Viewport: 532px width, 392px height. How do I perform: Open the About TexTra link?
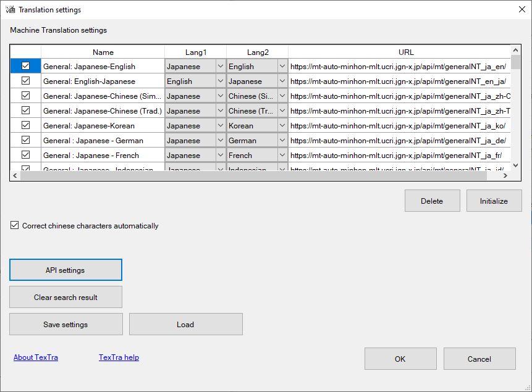coord(36,357)
